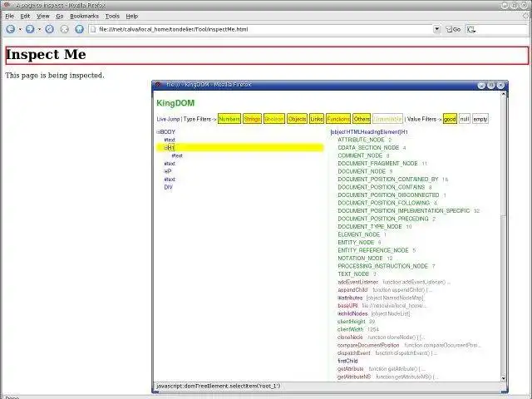Click the search engine icon in the search box

[x=471, y=30]
